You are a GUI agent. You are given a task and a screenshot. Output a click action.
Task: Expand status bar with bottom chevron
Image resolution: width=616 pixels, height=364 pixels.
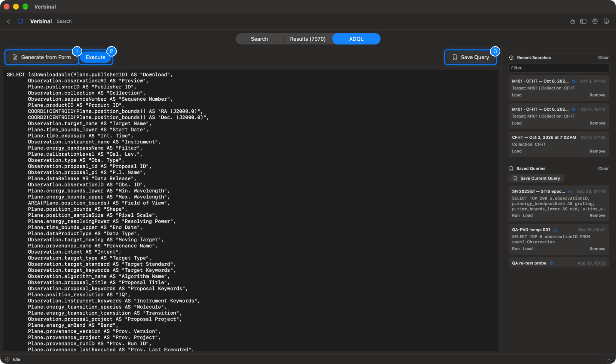pos(609,359)
